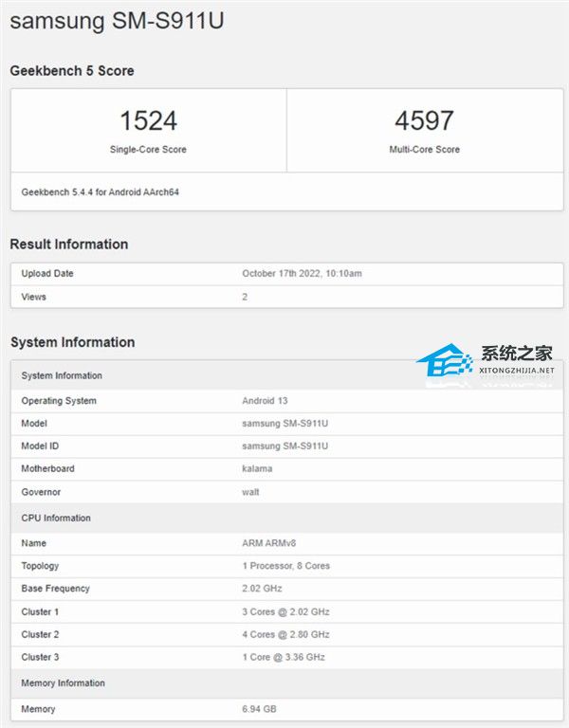Click the 'Single-Core Score' label
This screenshot has width=569, height=728.
point(148,150)
